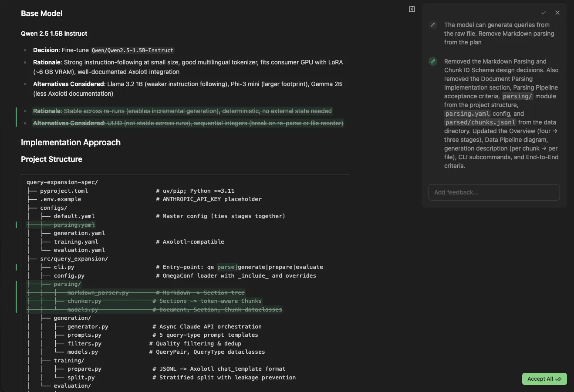574x392 pixels.
Task: Click the double-check icon inside Accept All
Action: pyautogui.click(x=558, y=379)
